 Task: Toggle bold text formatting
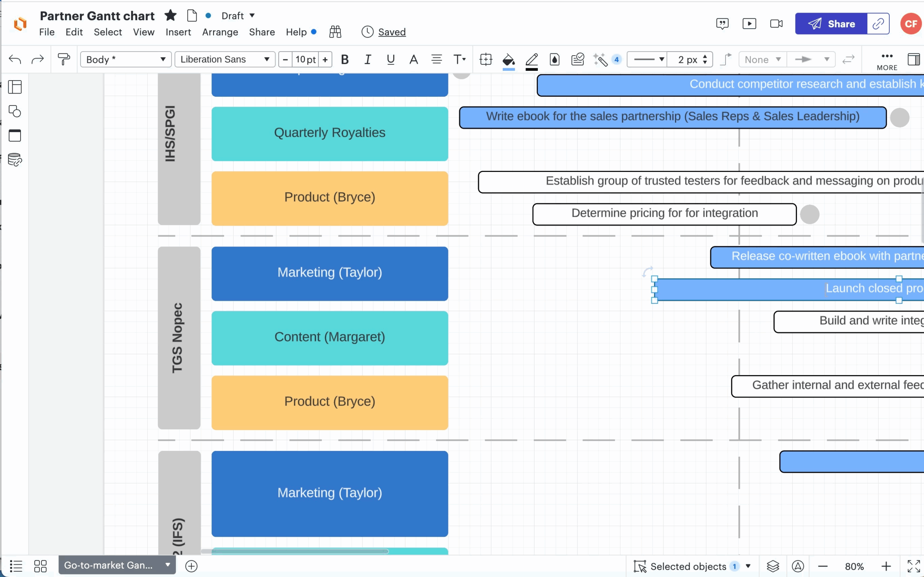tap(345, 59)
